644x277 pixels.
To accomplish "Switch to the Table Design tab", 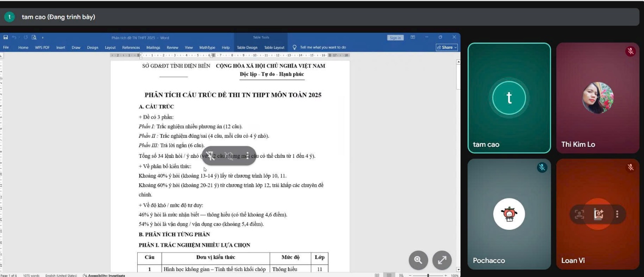I will pos(247,48).
